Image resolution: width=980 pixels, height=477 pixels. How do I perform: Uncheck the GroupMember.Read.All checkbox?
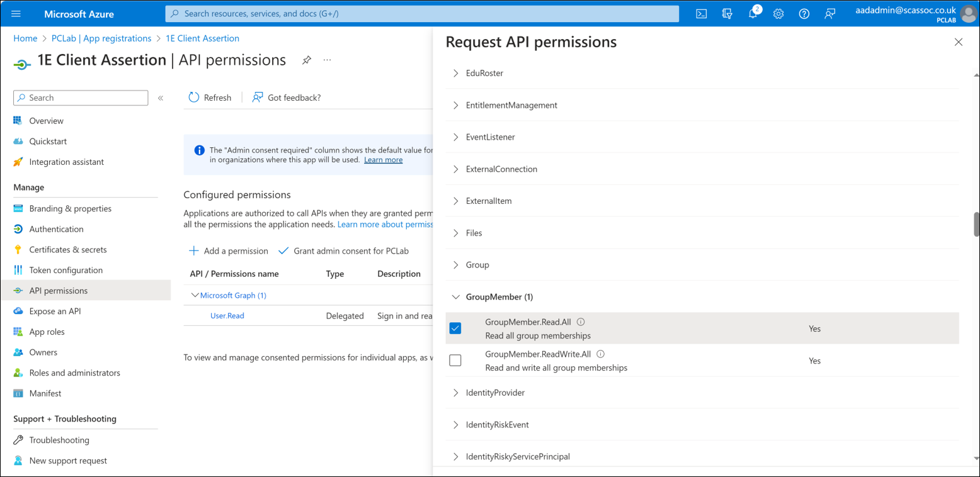[x=455, y=328]
